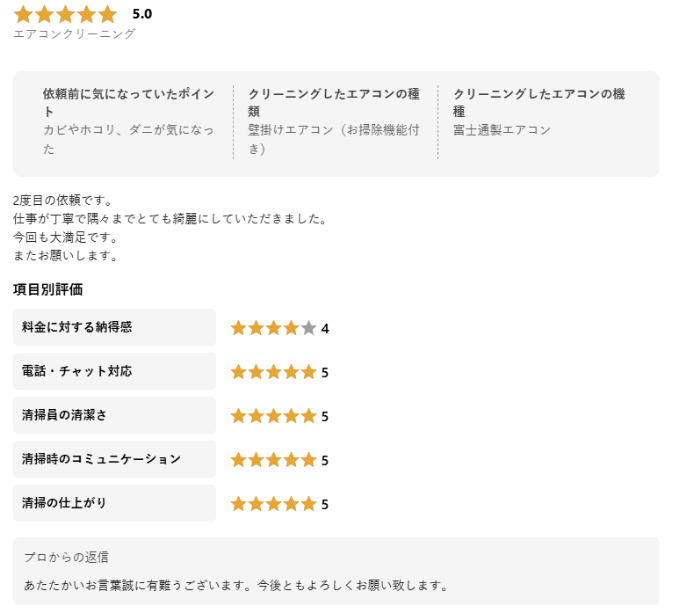Click the first star of the overall 5.0 rating
This screenshot has width=674, height=608.
[x=23, y=15]
